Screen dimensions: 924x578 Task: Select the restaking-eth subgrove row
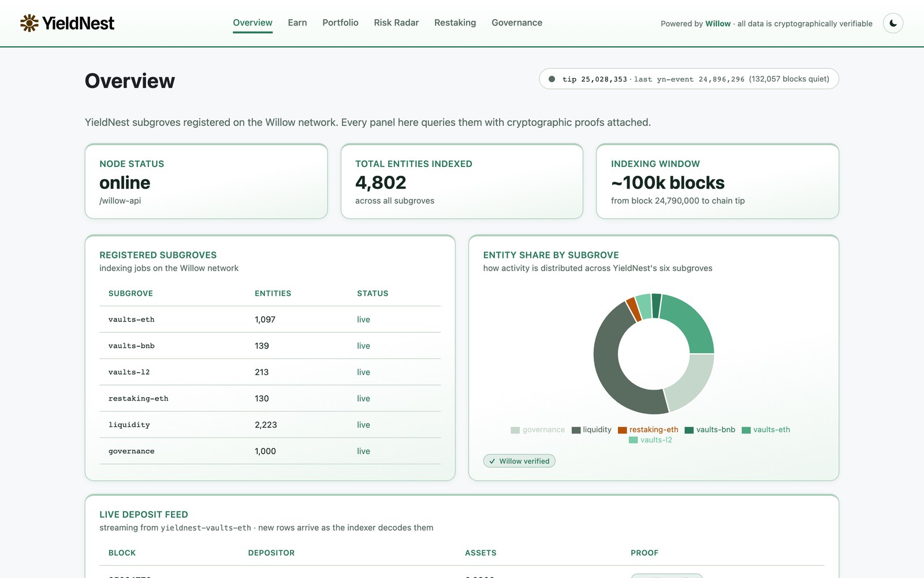click(270, 398)
